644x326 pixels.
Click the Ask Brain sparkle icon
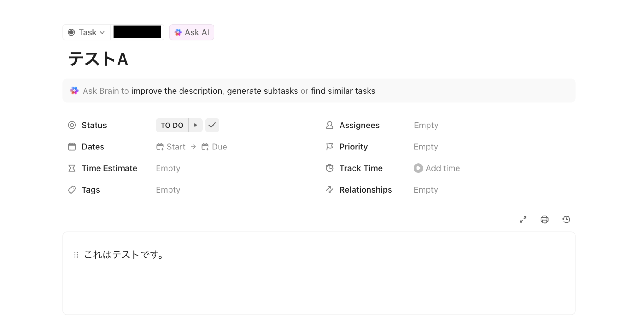point(74,91)
